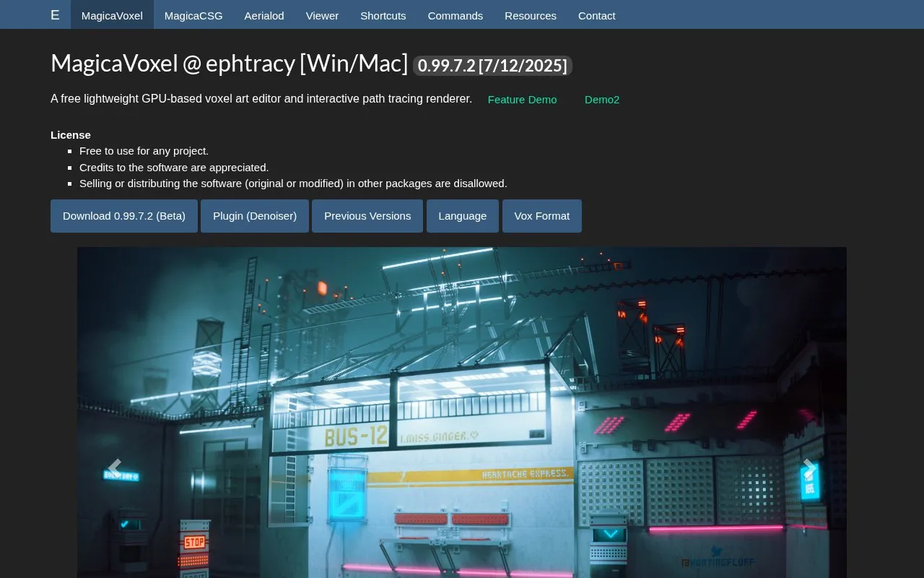
Task: Show previous carousel image with left arrow
Action: tap(114, 467)
